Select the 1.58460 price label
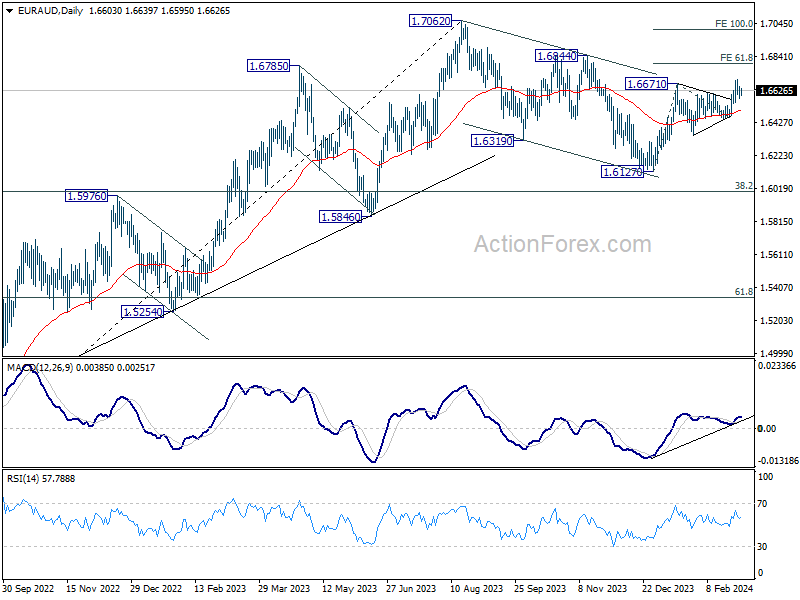800x600 pixels. (x=341, y=217)
